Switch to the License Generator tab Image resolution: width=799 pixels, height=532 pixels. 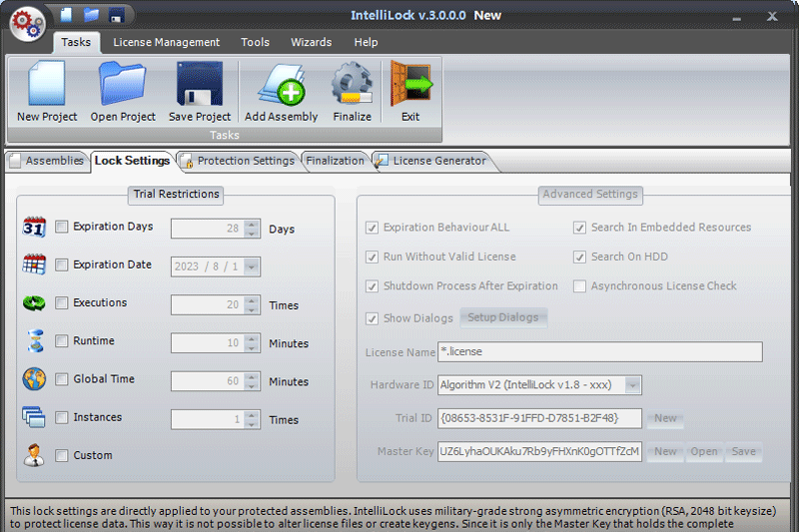coord(432,161)
